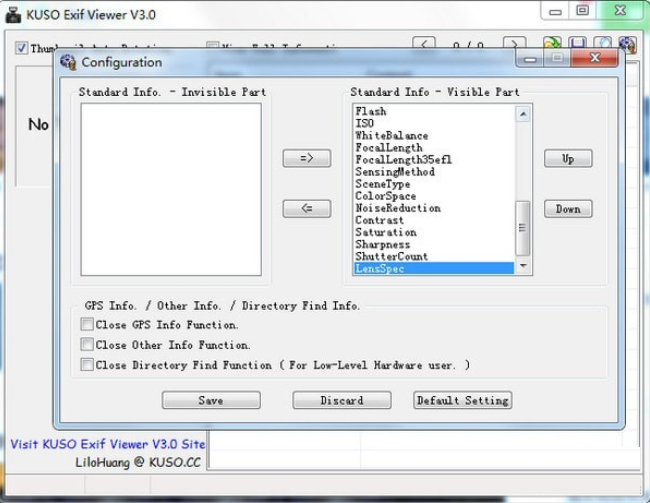The width and height of the screenshot is (650, 503).
Task: Click the save floppy-disk icon in main toolbar
Action: tap(577, 43)
